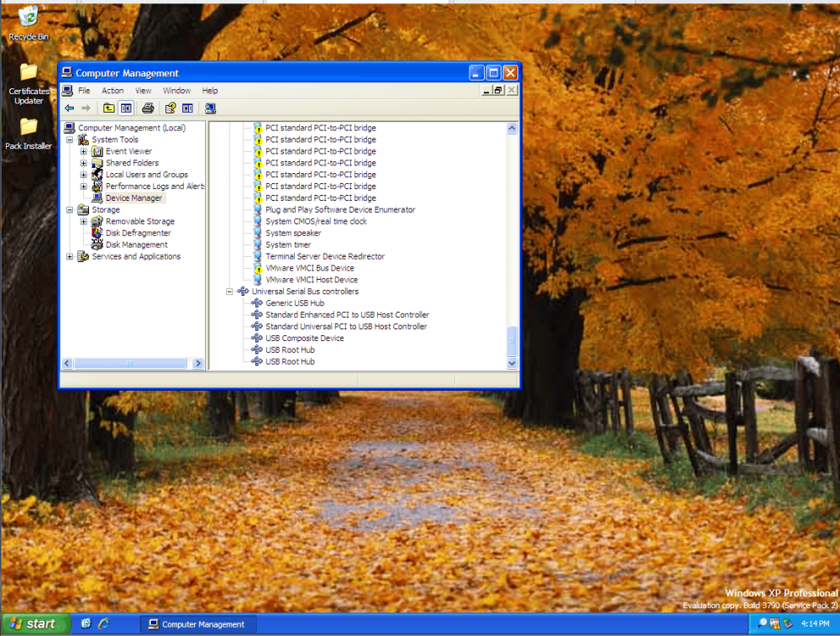Select Standard Universal PCI to USB Host Controller
The height and width of the screenshot is (636, 840).
(x=346, y=326)
